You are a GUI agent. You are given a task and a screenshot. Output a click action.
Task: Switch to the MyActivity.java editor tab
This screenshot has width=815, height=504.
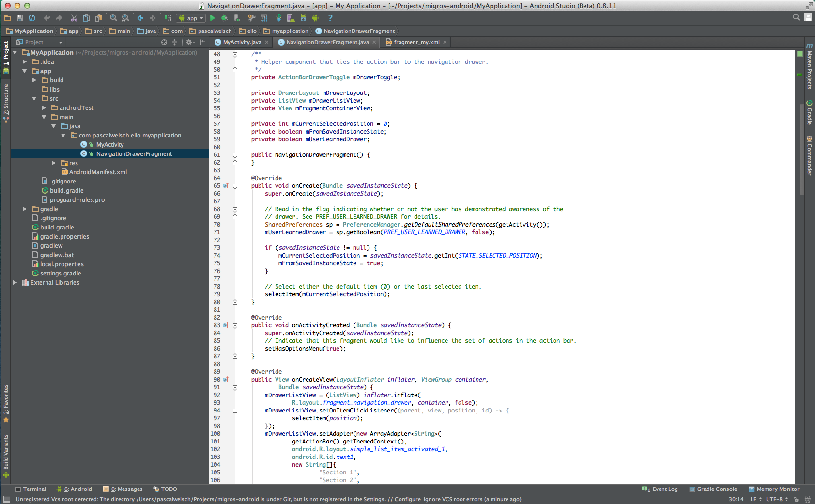(242, 42)
